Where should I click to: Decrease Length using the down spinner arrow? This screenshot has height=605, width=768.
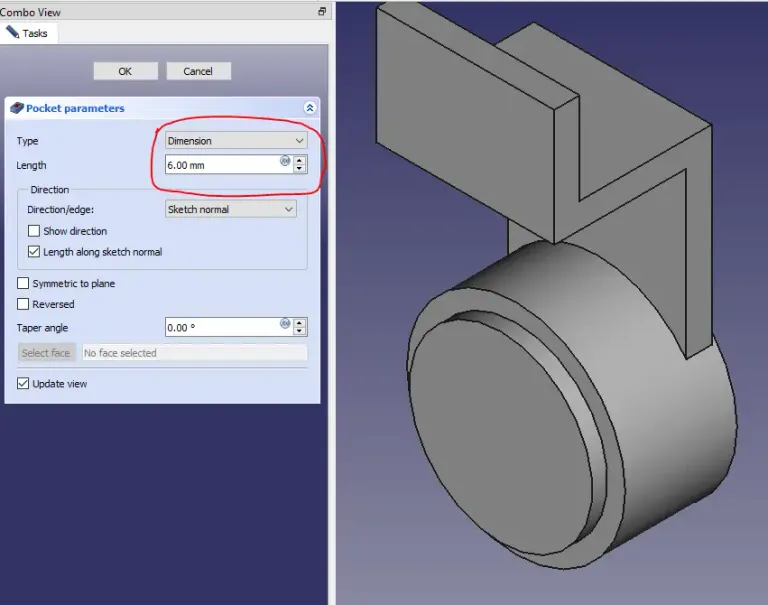tap(300, 169)
